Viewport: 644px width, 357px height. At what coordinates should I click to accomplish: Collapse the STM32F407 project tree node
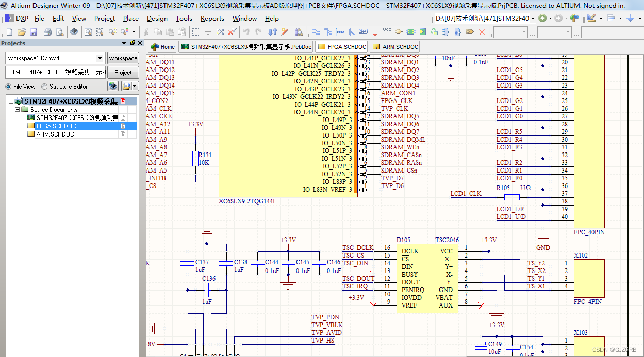click(11, 101)
